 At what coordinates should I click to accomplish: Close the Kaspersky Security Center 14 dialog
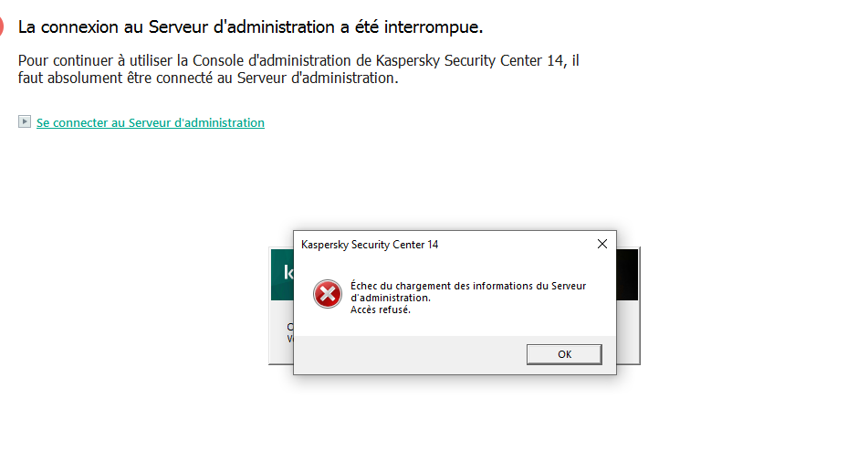(x=601, y=244)
